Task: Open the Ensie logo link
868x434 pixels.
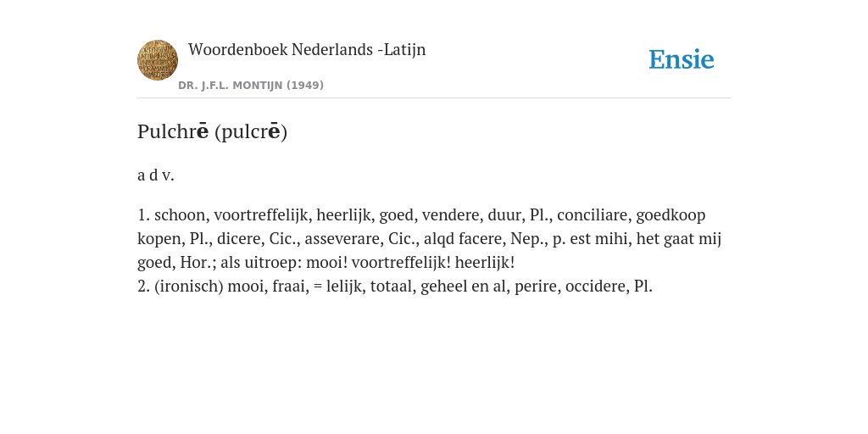Action: pos(681,59)
